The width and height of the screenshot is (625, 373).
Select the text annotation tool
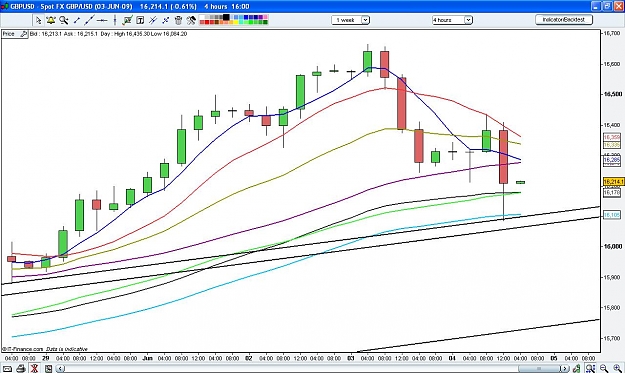tap(140, 20)
